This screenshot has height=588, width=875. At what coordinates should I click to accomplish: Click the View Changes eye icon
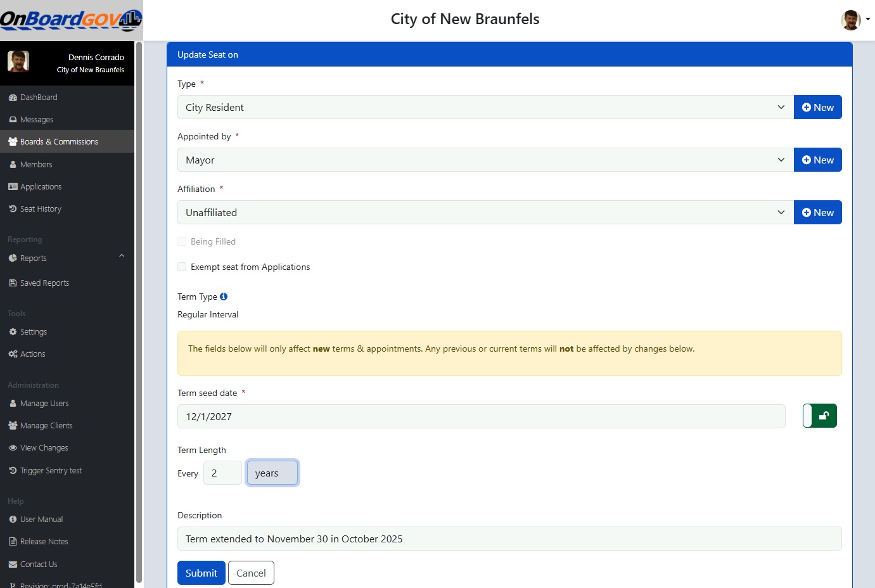pyautogui.click(x=13, y=448)
